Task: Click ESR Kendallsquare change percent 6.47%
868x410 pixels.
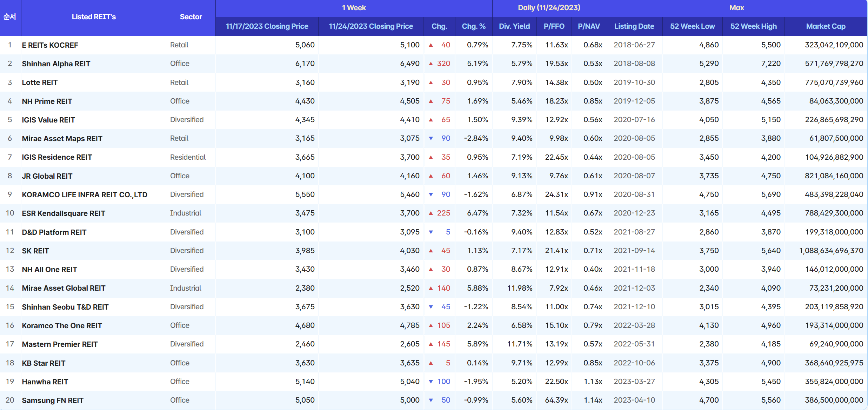Action: (478, 213)
